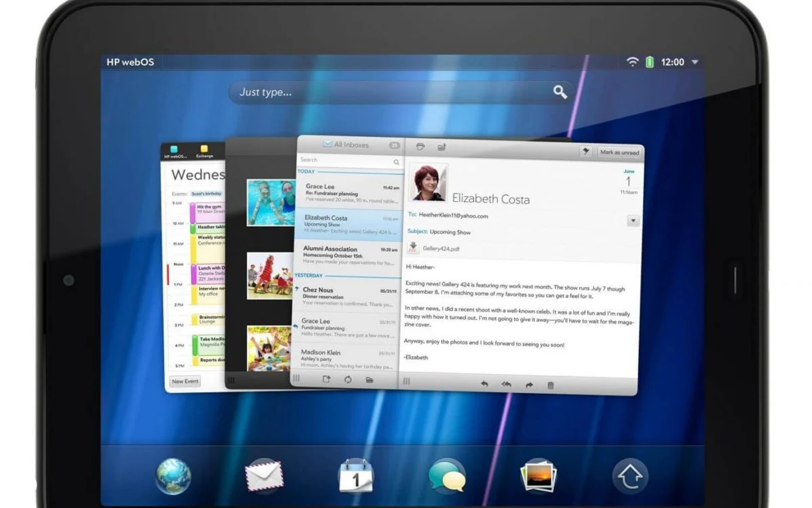Open the mail folders icon

click(369, 380)
